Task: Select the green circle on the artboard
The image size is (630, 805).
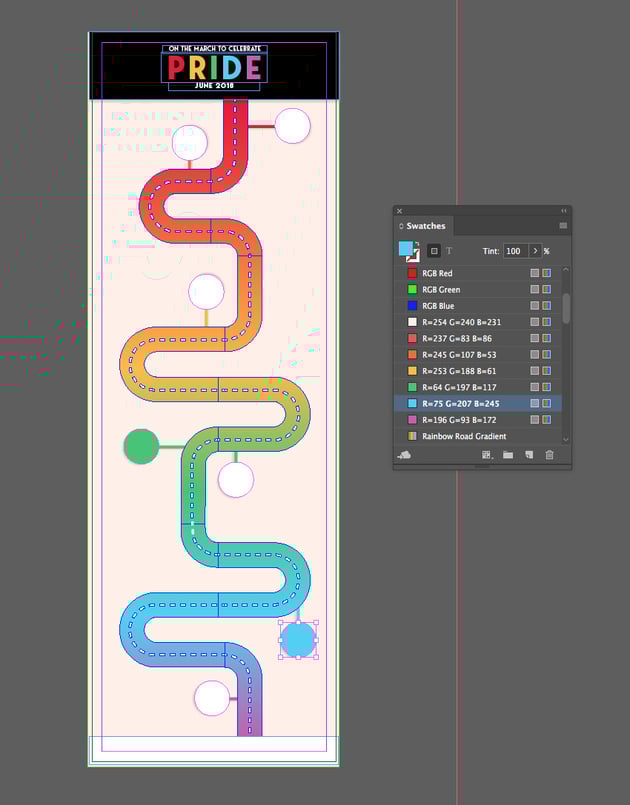Action: 141,447
